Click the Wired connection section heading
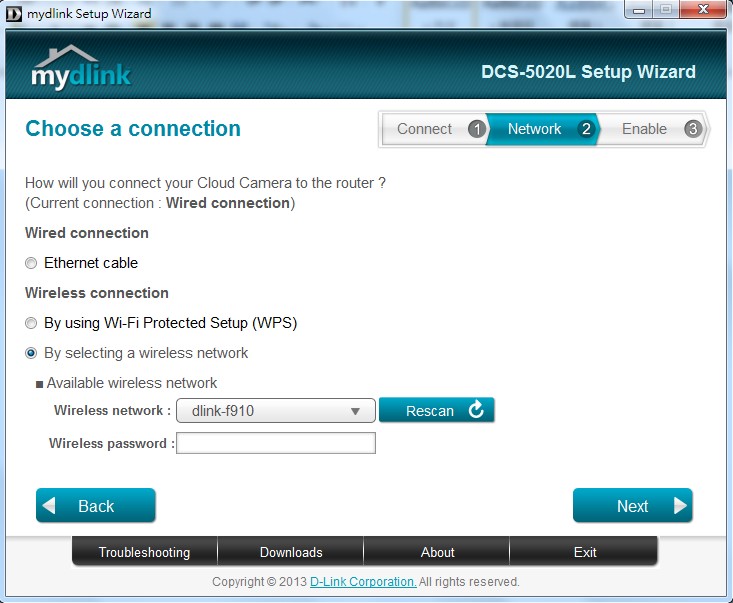Viewport: 733px width, 603px height. click(87, 233)
